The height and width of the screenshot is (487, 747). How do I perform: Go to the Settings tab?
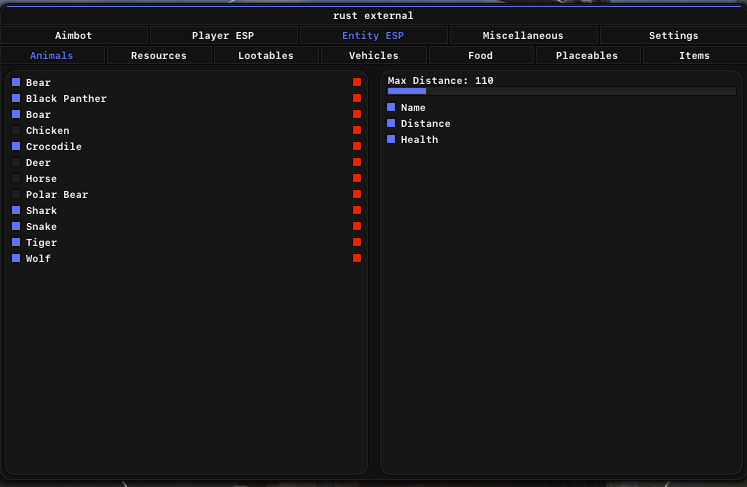coord(673,35)
